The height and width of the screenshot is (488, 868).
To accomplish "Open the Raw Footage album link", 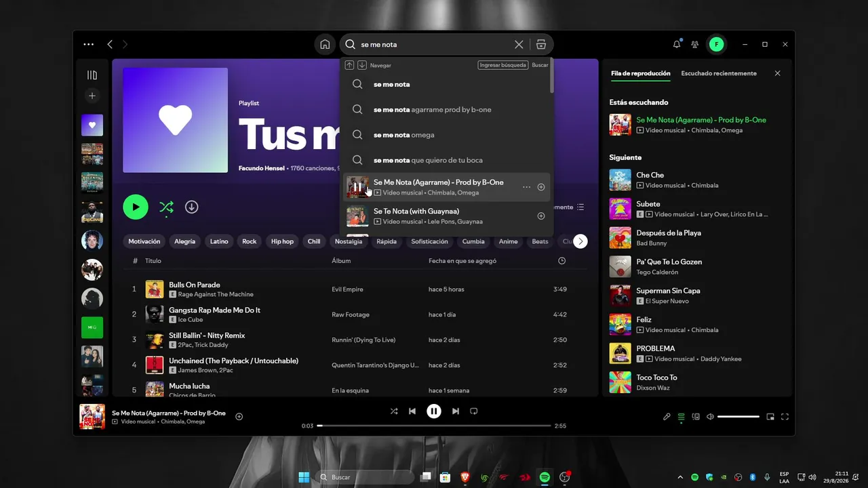I will [351, 314].
